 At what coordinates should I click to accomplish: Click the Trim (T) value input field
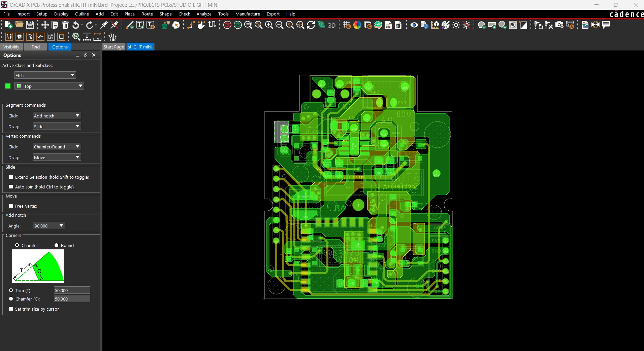72,290
